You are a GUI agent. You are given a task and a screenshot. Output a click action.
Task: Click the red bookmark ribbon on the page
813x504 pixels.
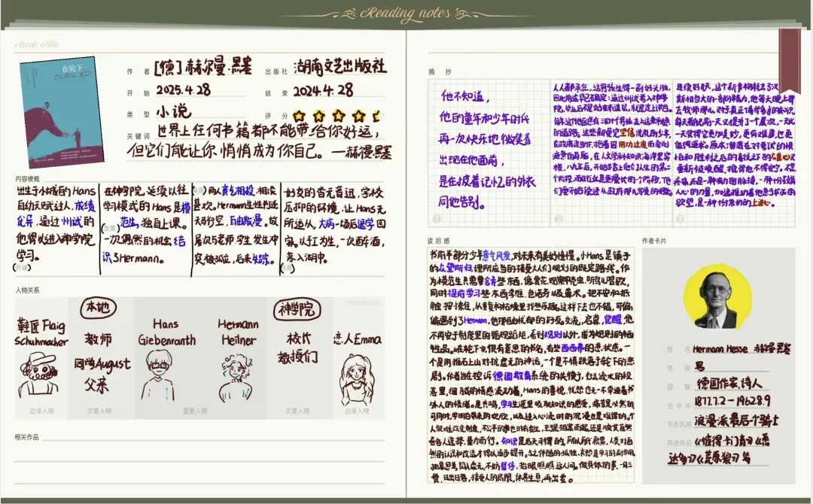[x=789, y=59]
